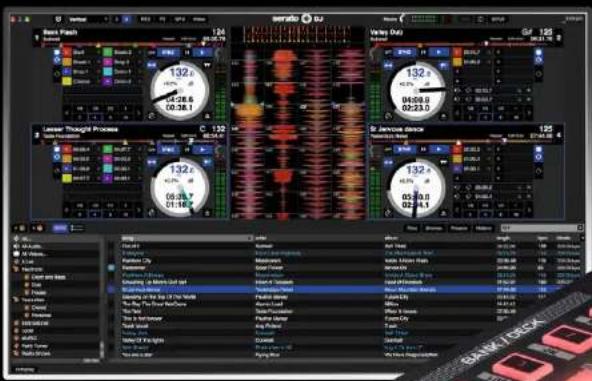Open the SP-6 sampler panel

(180, 19)
